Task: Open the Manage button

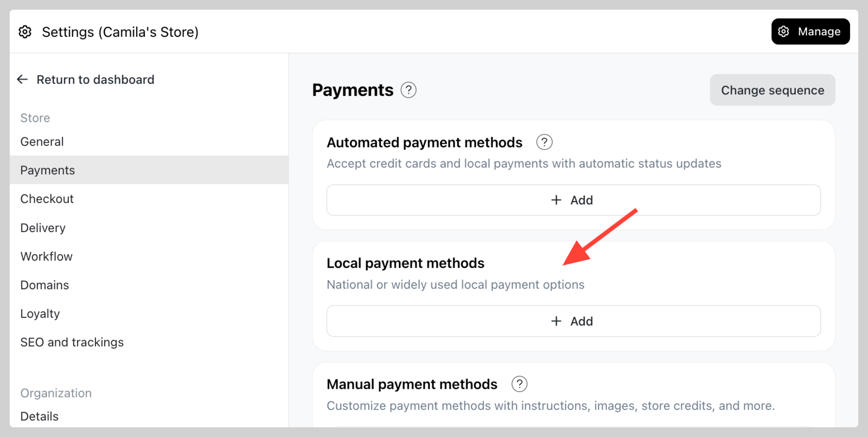Action: click(x=810, y=31)
